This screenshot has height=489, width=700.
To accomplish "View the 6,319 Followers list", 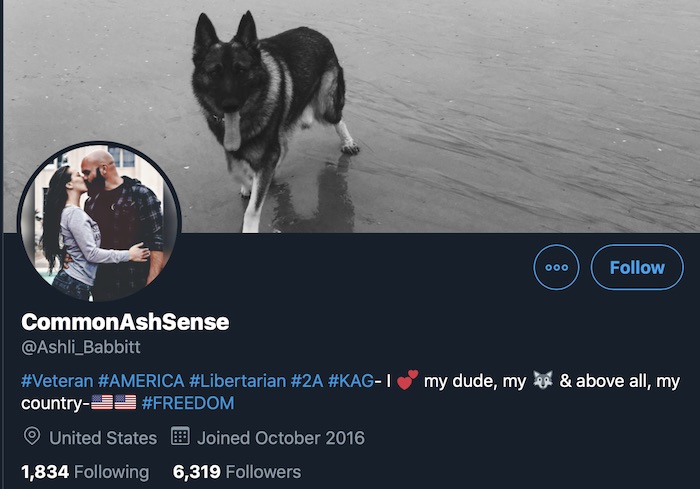I will point(237,472).
